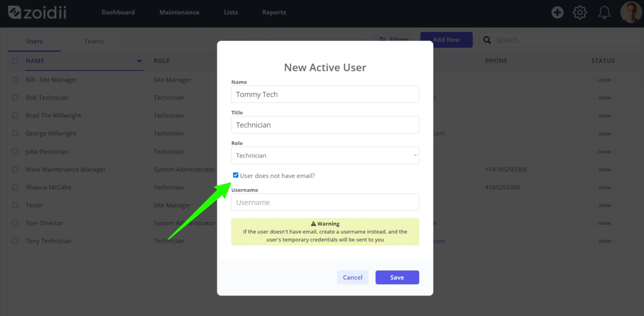Click the Cancel button
The image size is (644, 316).
click(x=353, y=277)
